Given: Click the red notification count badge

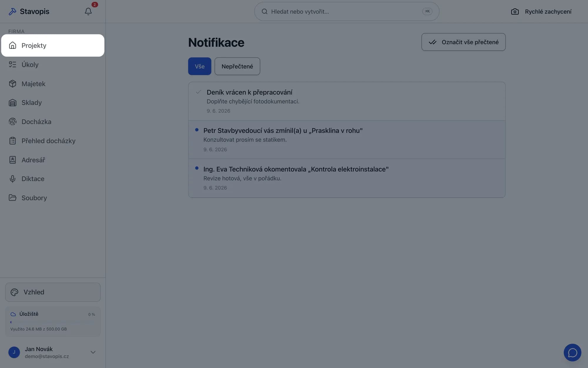Looking at the screenshot, I should click(94, 4).
